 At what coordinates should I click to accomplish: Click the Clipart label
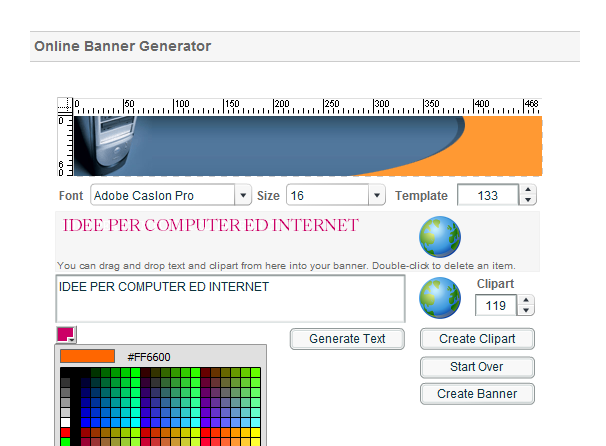click(495, 284)
